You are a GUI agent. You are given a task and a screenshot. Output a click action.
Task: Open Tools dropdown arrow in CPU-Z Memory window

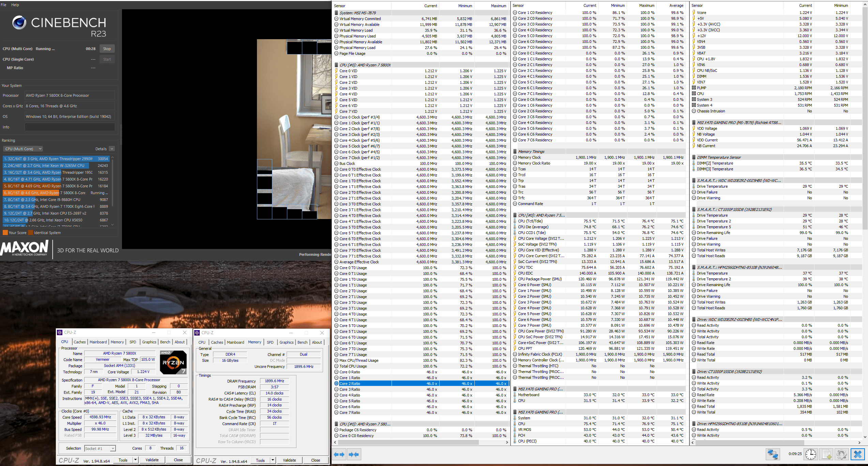click(x=273, y=460)
